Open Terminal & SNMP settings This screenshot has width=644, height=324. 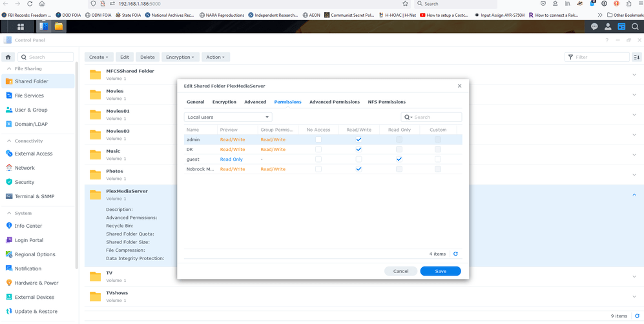[38, 196]
